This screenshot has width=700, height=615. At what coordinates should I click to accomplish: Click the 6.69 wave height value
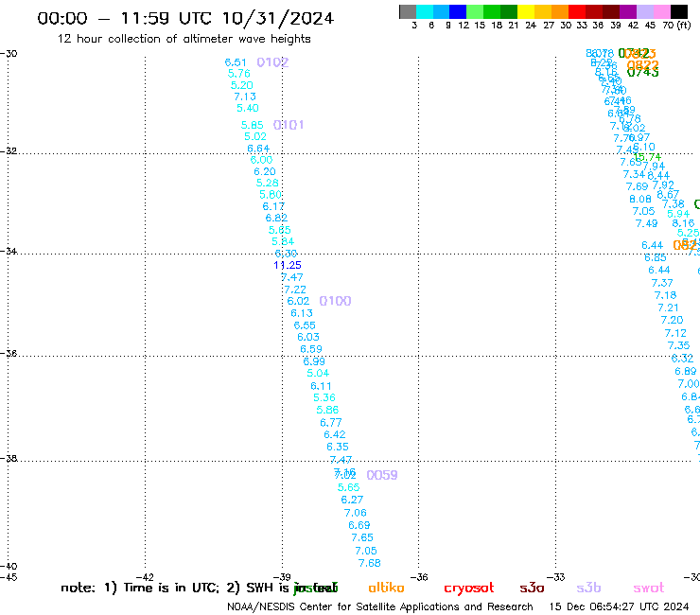359,525
